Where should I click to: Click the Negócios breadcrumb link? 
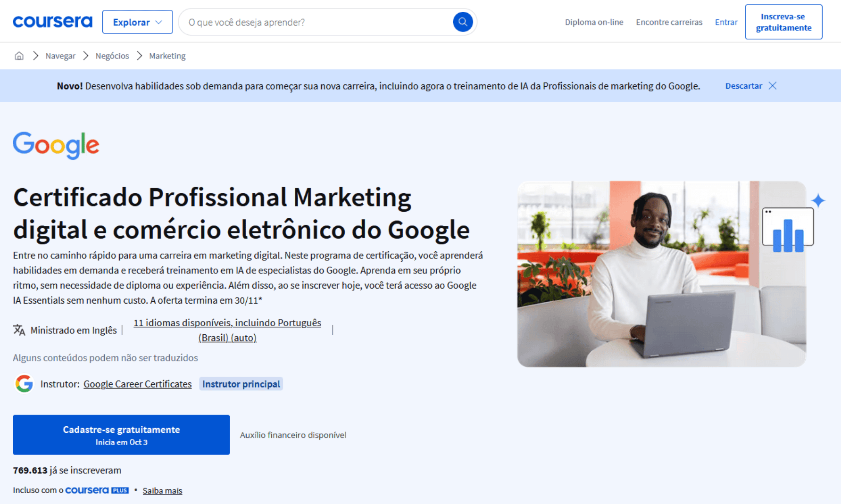coord(112,56)
